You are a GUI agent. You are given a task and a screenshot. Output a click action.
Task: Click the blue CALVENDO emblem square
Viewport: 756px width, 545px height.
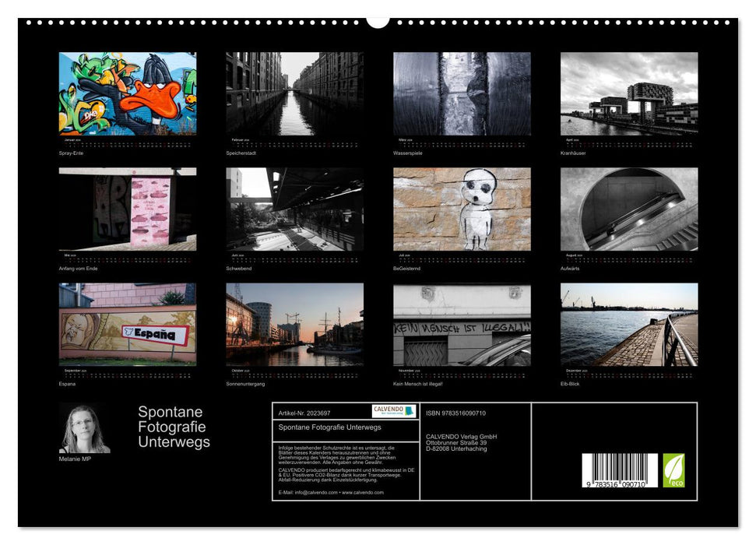pyautogui.click(x=407, y=410)
